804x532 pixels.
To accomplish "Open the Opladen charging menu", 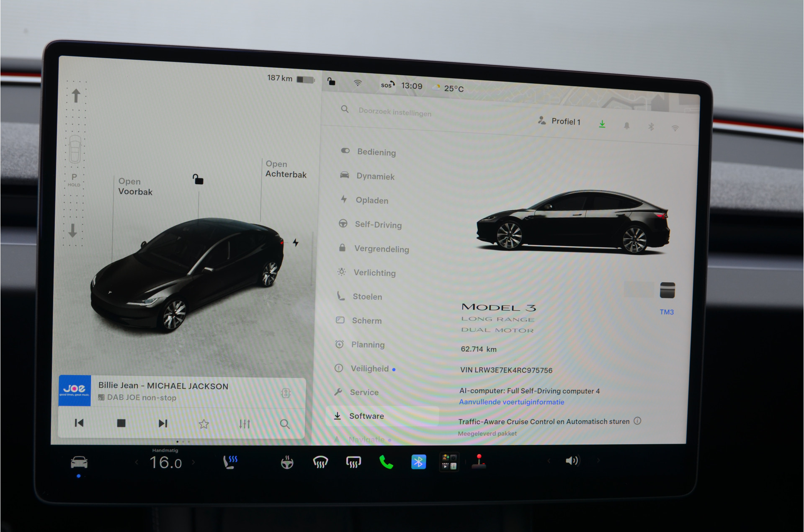I will (364, 200).
